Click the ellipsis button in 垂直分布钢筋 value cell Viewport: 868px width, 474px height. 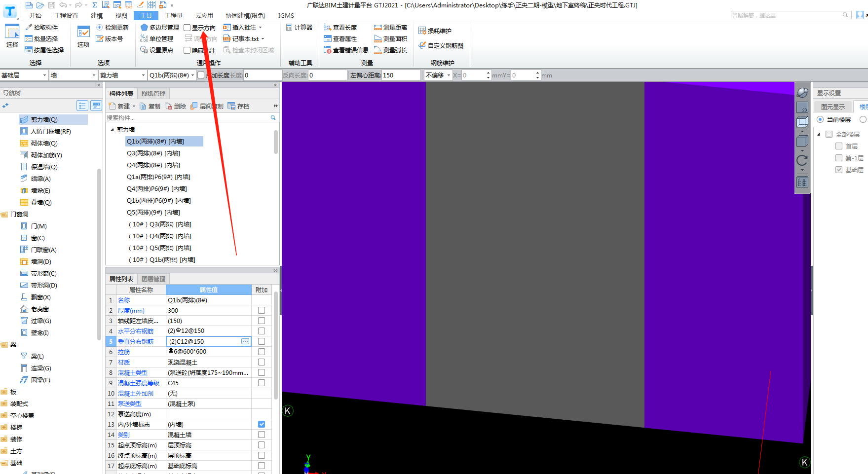(x=245, y=341)
